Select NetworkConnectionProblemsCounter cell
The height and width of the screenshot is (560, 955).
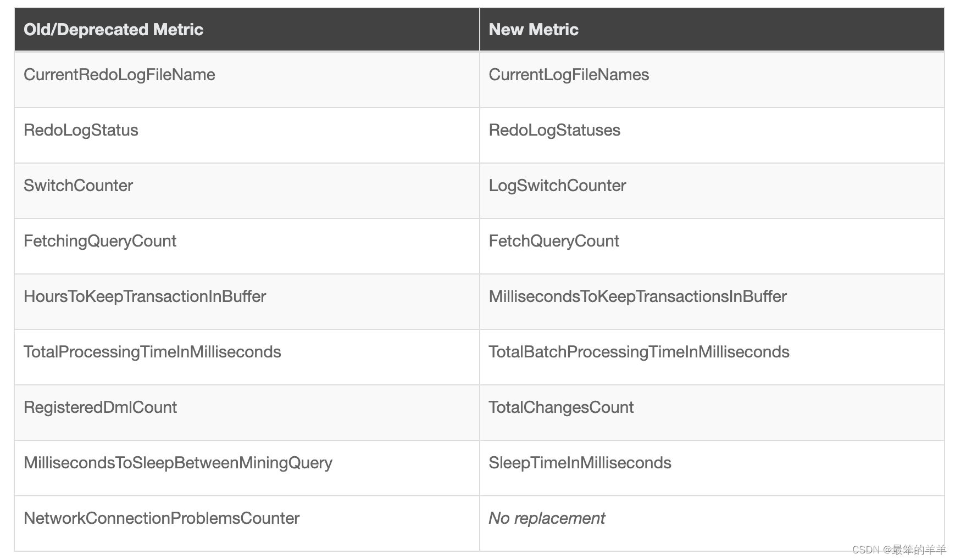click(162, 518)
